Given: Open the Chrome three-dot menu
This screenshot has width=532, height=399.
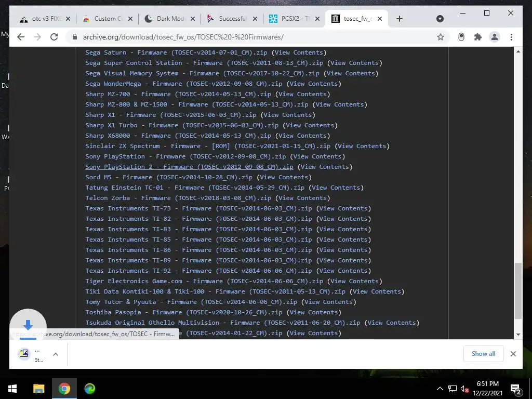Looking at the screenshot, I should pyautogui.click(x=511, y=37).
